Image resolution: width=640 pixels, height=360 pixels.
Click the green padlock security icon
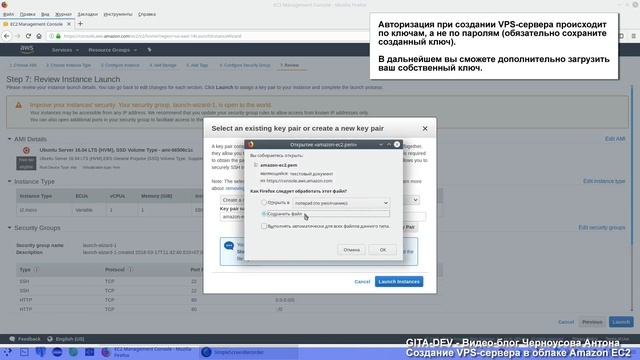pyautogui.click(x=58, y=36)
